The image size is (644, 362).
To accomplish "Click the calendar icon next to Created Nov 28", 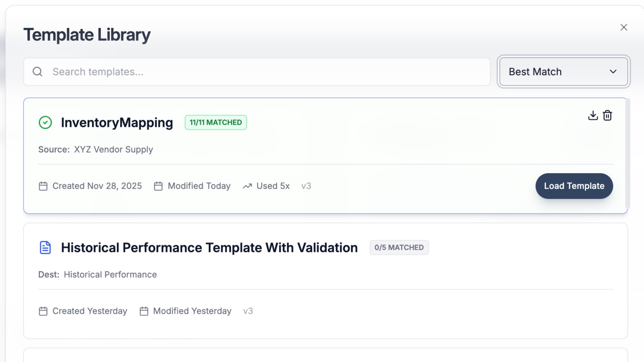I will click(43, 186).
